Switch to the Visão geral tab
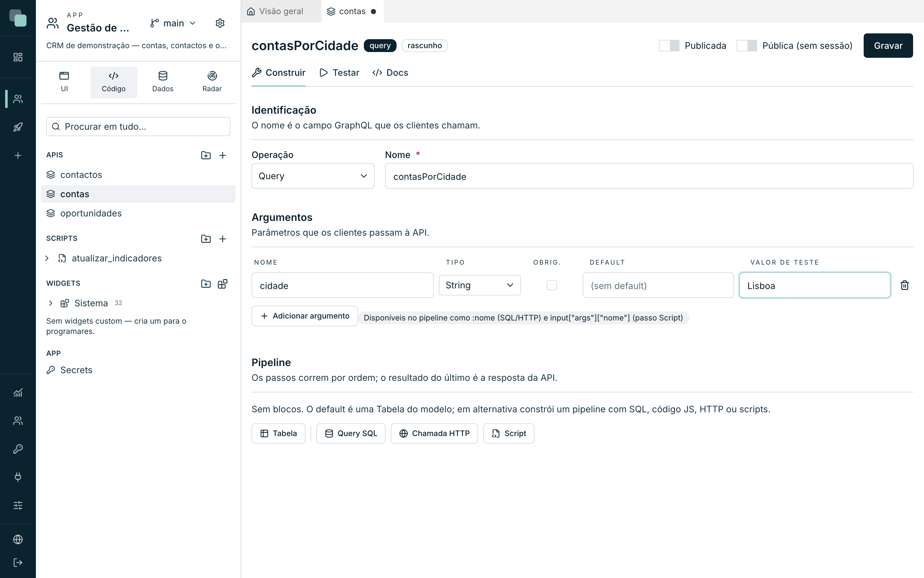This screenshot has width=924, height=578. 281,12
